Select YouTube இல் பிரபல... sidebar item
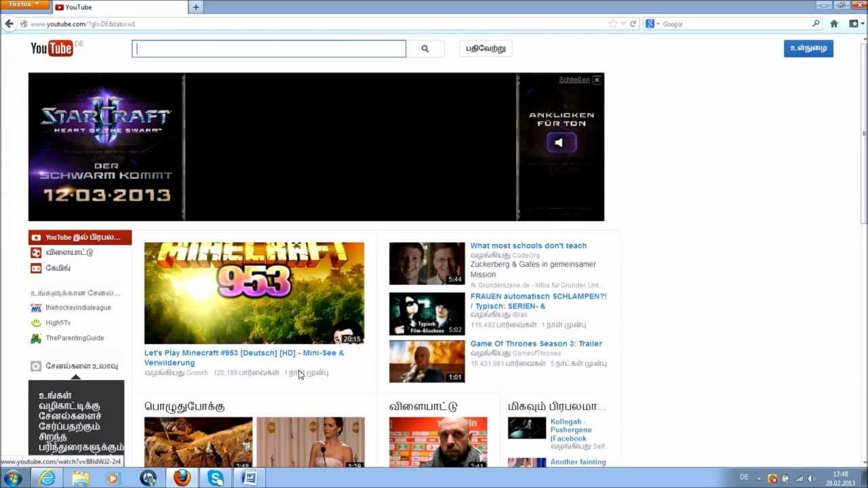The width and height of the screenshot is (868, 488). (x=80, y=237)
